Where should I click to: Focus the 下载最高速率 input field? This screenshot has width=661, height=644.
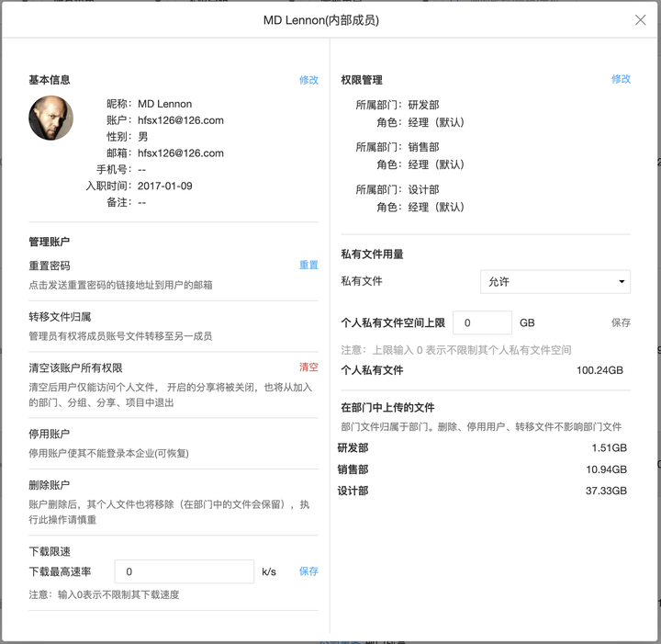tap(184, 571)
